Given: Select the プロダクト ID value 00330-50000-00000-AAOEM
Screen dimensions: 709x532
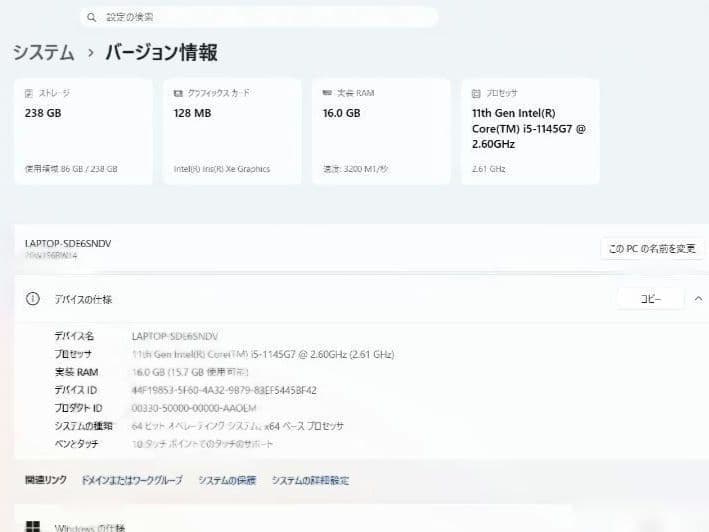Looking at the screenshot, I should point(194,408).
